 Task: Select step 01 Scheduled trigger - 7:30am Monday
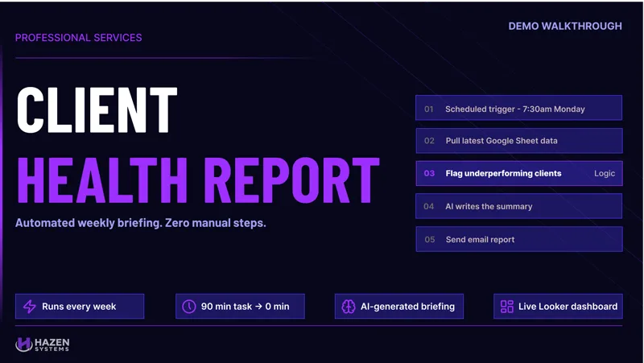(518, 108)
